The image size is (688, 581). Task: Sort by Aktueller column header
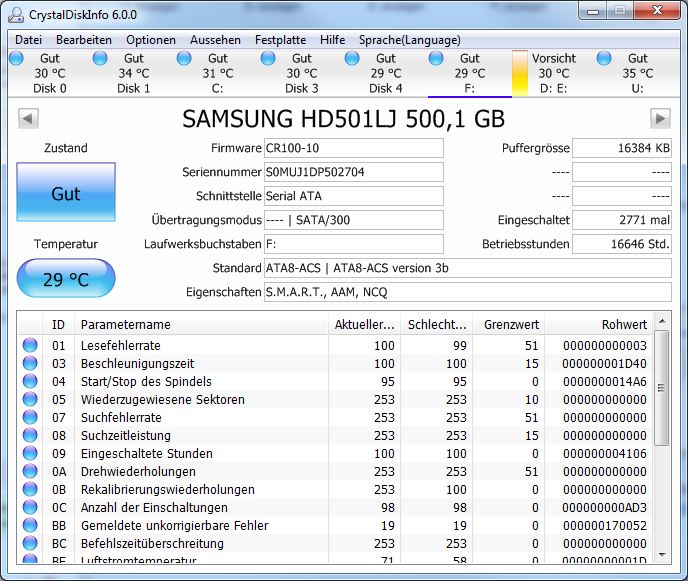point(364,324)
